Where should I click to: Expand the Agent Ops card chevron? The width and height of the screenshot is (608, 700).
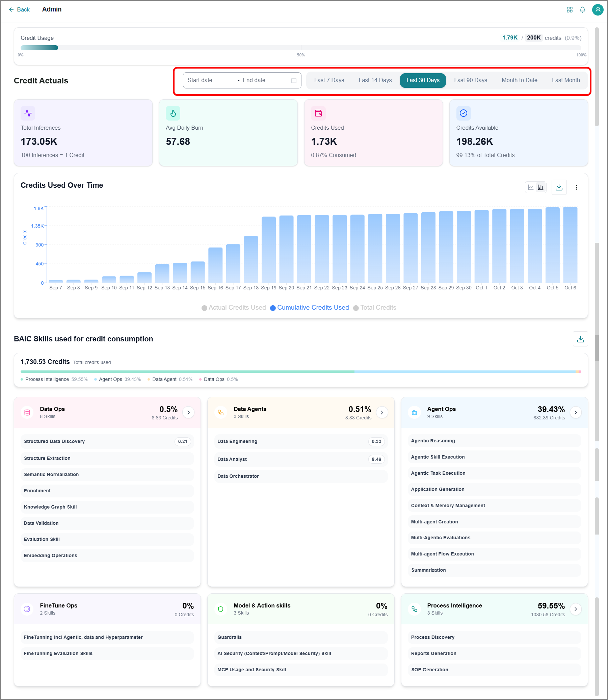(576, 412)
